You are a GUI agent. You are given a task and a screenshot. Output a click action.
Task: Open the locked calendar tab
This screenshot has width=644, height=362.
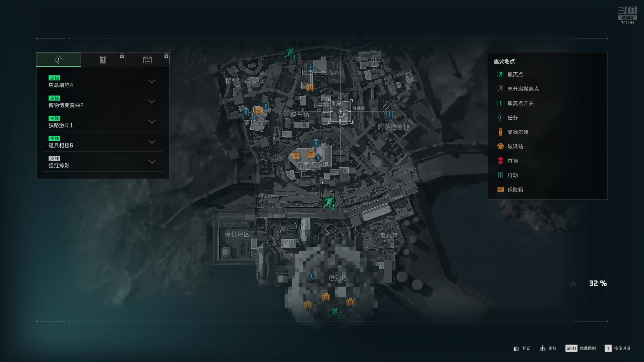(x=147, y=60)
